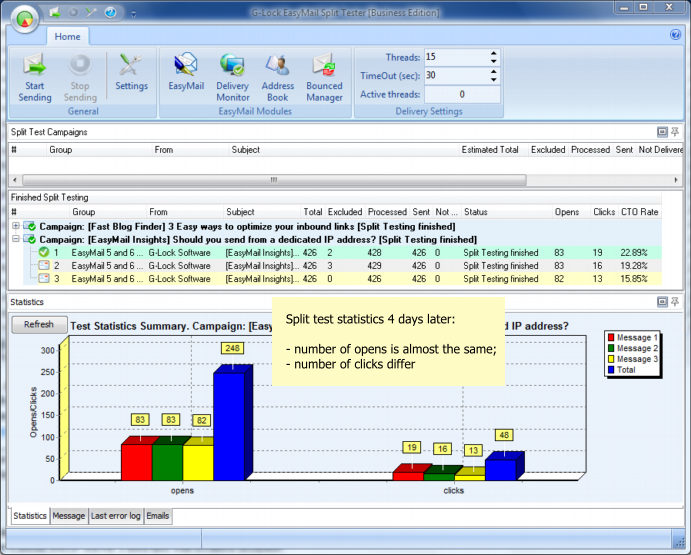Increase the TimeOut seconds value
Viewport: 691px width, 555px height.
click(x=494, y=71)
